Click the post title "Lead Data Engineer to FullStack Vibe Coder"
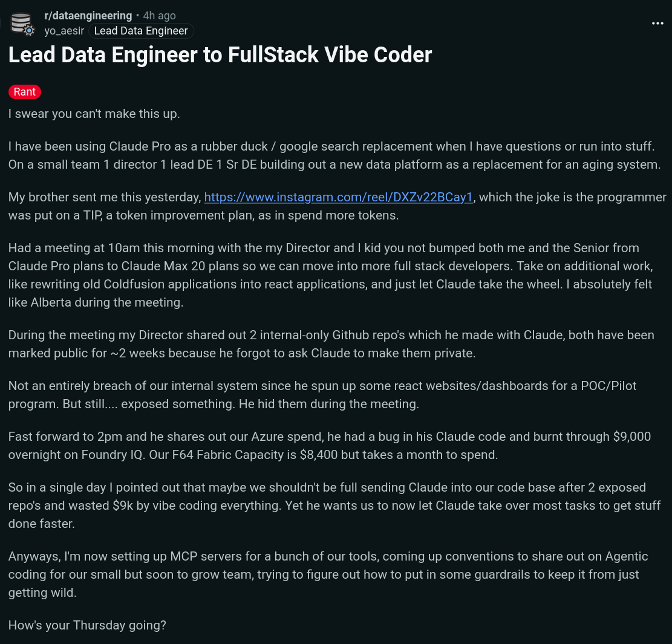The image size is (672, 644). point(220,55)
